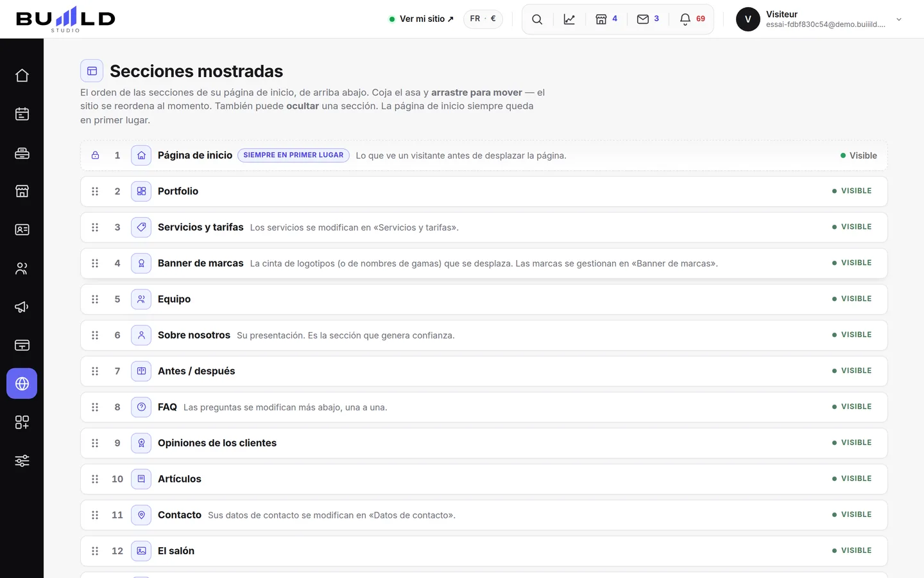
Task: Select the Contacto row title
Action: click(180, 515)
